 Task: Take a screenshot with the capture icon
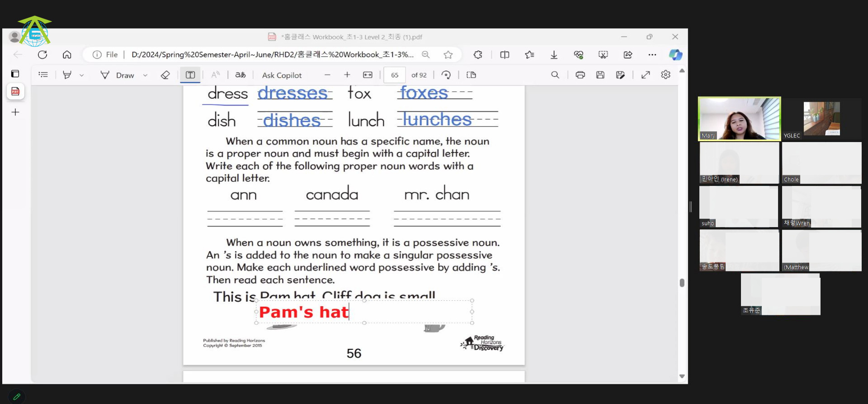point(603,55)
